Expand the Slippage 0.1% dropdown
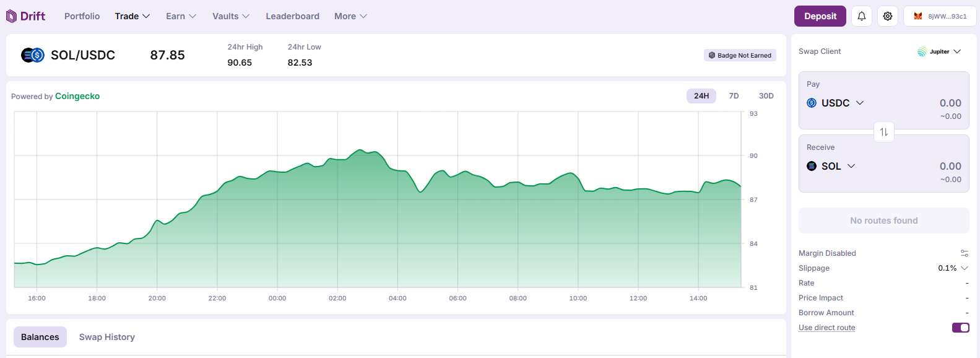 953,268
